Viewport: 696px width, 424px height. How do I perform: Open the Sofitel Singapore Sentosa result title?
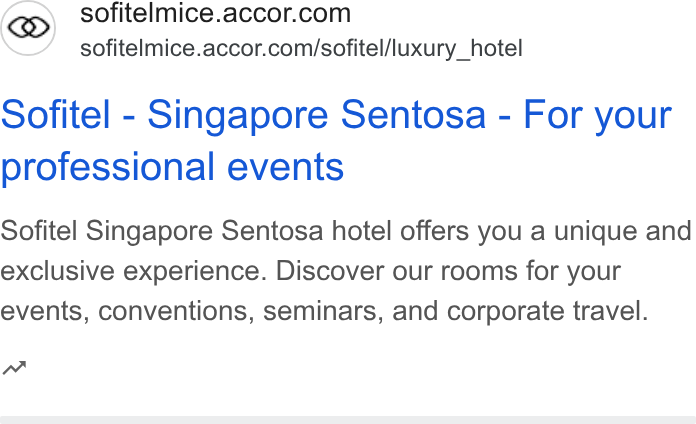pyautogui.click(x=336, y=140)
